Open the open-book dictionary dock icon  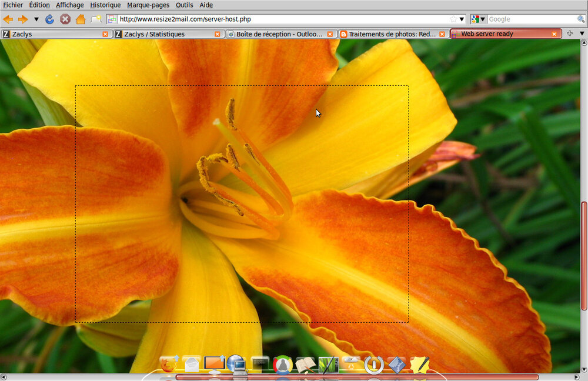click(306, 365)
